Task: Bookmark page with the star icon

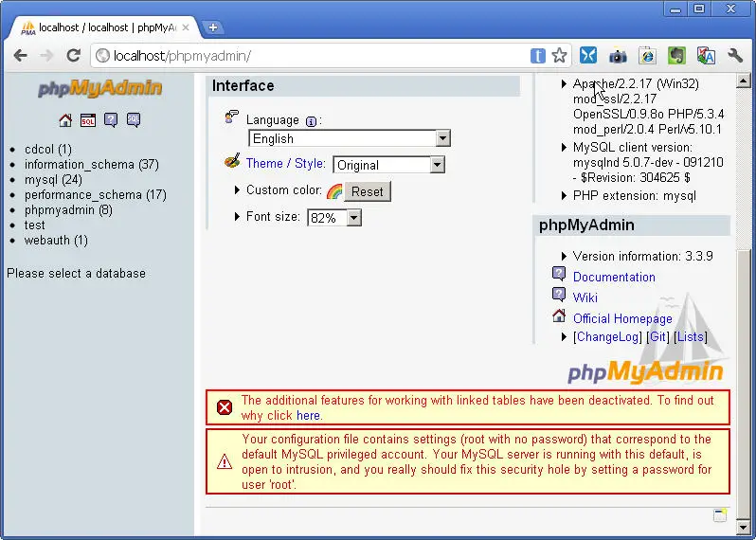Action: (559, 56)
